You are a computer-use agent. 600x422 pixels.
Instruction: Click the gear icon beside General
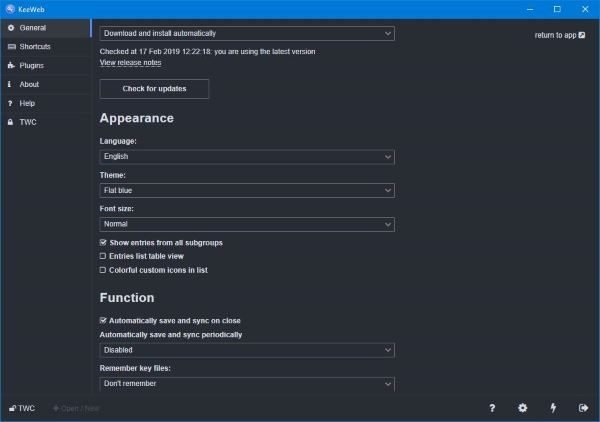tap(11, 28)
